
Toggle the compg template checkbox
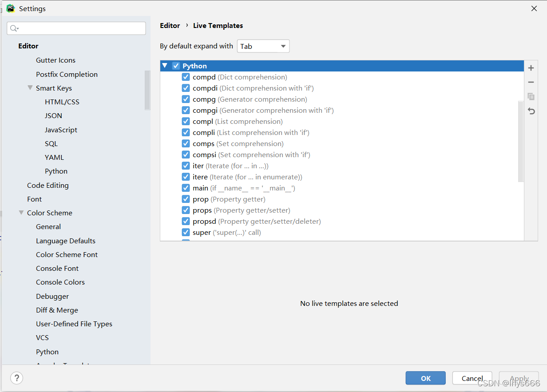(186, 99)
